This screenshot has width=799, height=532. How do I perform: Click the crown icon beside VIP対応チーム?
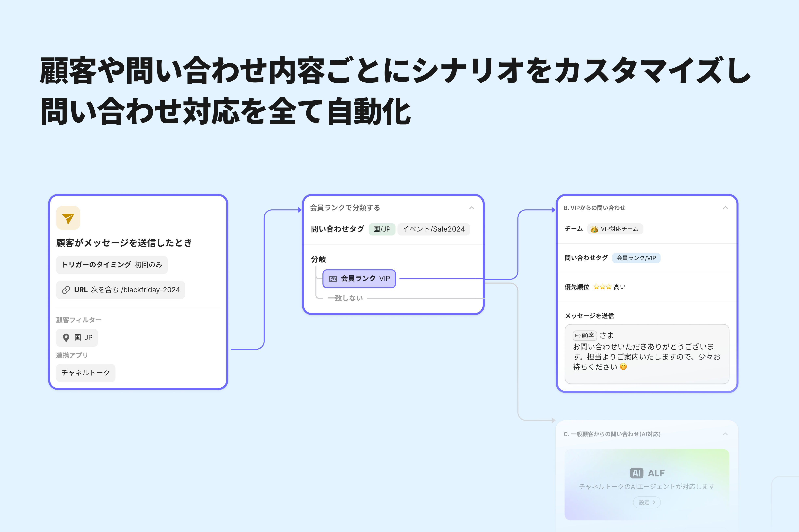[x=594, y=229]
